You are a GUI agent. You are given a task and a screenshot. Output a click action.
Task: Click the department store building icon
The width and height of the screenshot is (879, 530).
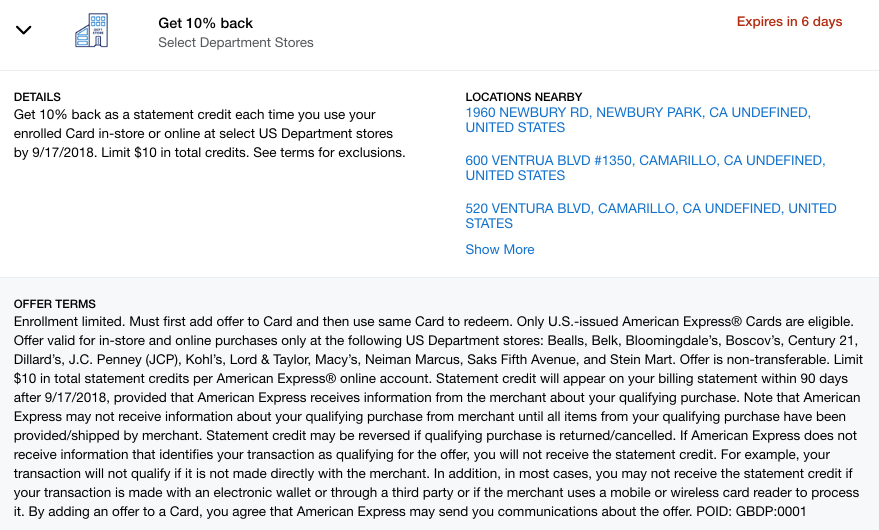[x=91, y=31]
